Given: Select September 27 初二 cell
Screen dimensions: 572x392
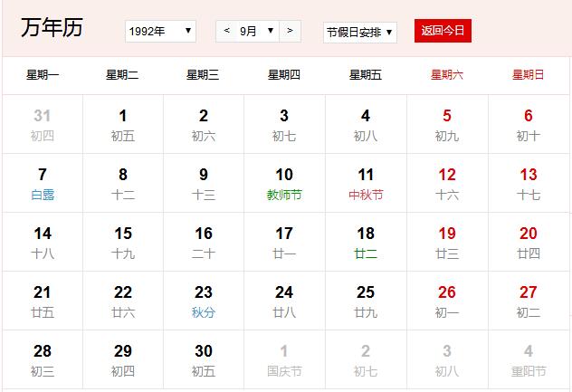Looking at the screenshot, I should [x=529, y=301].
